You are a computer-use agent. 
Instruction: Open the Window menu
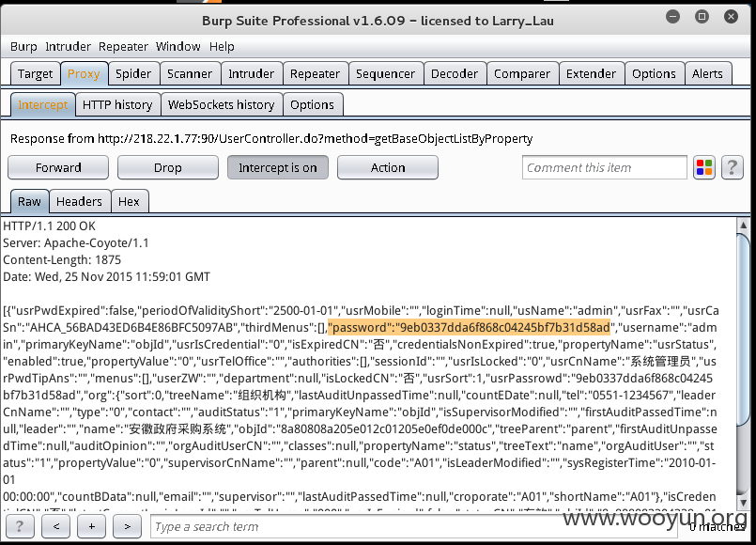tap(177, 47)
